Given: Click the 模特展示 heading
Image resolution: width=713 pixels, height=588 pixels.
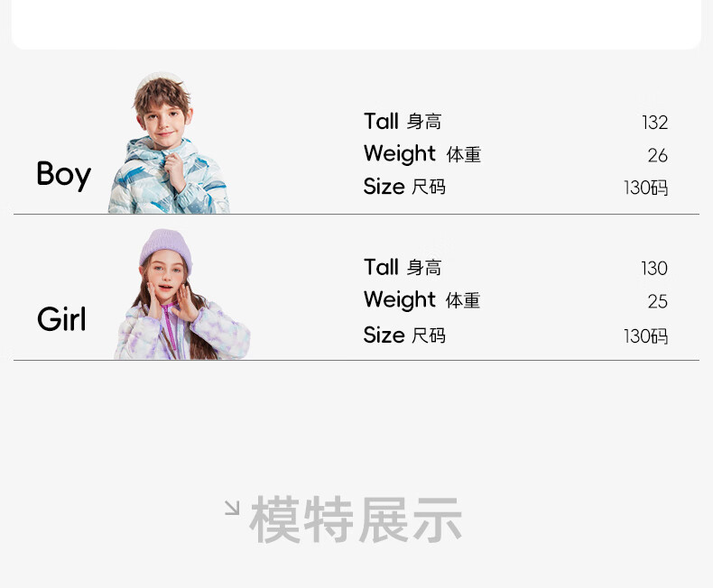Looking at the screenshot, I should click(356, 520).
